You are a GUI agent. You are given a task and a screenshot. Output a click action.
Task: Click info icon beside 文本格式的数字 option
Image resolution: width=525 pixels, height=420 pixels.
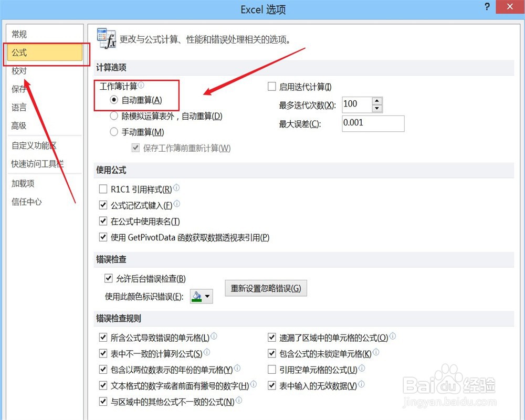(x=254, y=384)
